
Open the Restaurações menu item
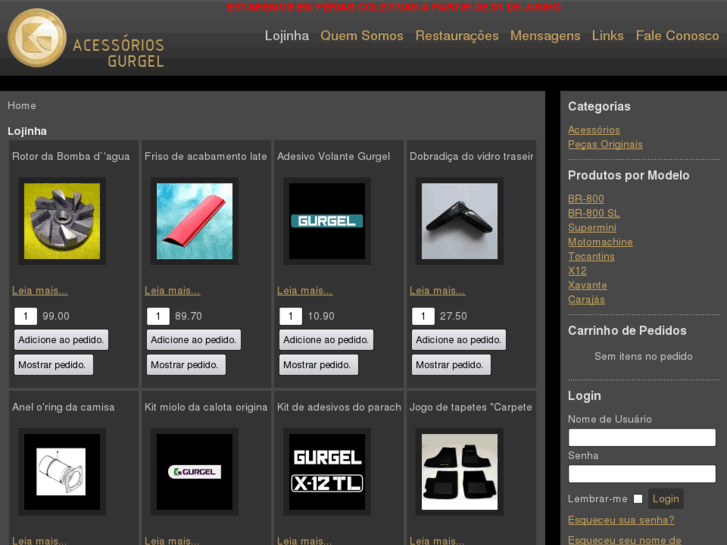pyautogui.click(x=457, y=36)
